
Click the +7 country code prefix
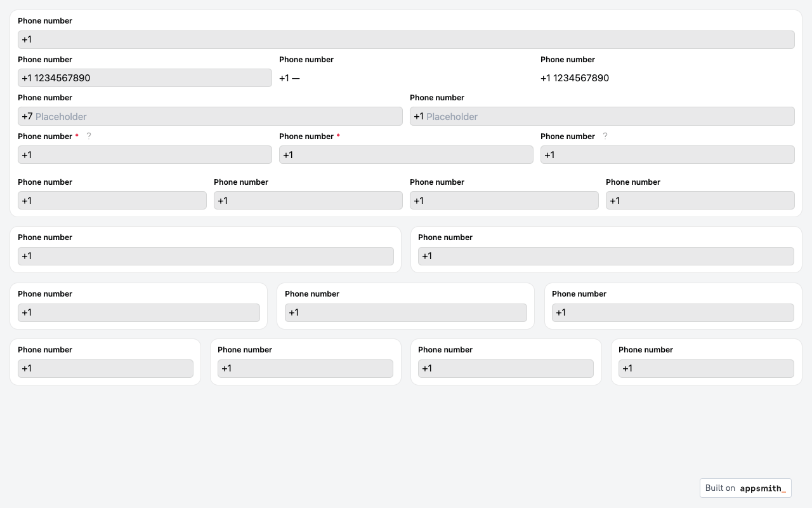[27, 116]
